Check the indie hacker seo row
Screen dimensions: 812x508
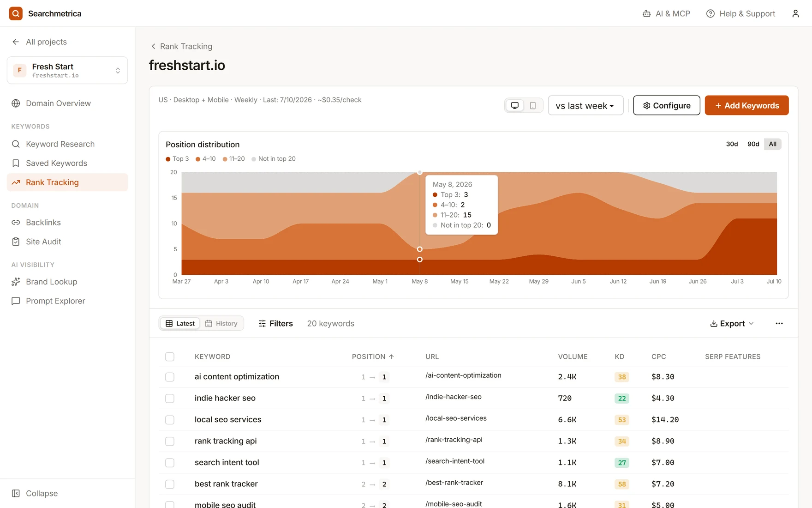tap(170, 398)
